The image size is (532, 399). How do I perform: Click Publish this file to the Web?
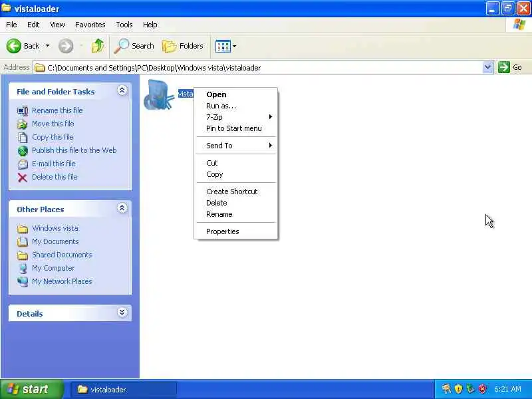pos(74,150)
